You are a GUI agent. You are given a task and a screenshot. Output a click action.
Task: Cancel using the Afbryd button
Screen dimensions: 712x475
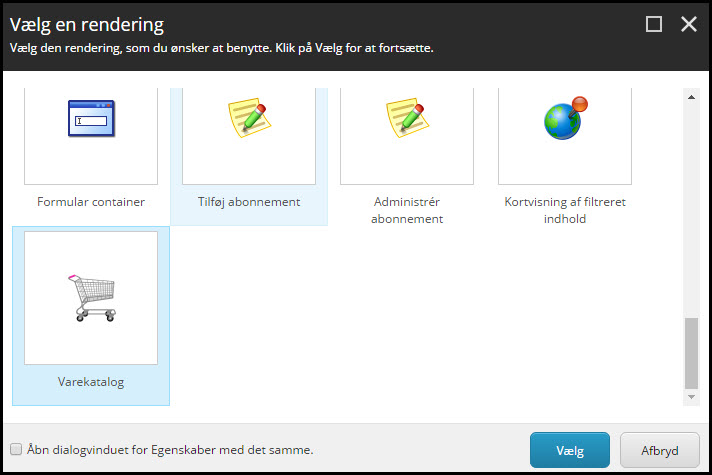pos(660,450)
